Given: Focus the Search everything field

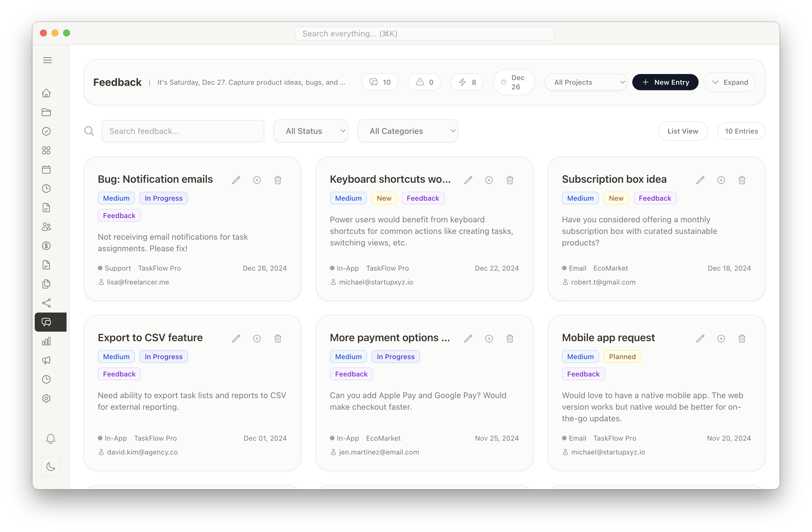Looking at the screenshot, I should [x=424, y=34].
